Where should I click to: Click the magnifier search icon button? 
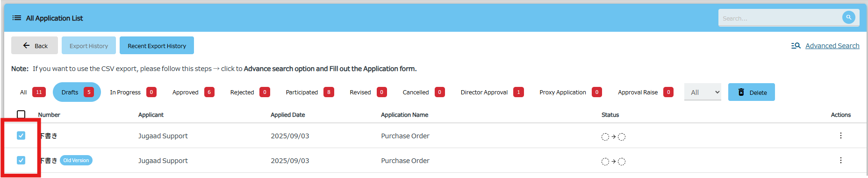pyautogui.click(x=848, y=18)
